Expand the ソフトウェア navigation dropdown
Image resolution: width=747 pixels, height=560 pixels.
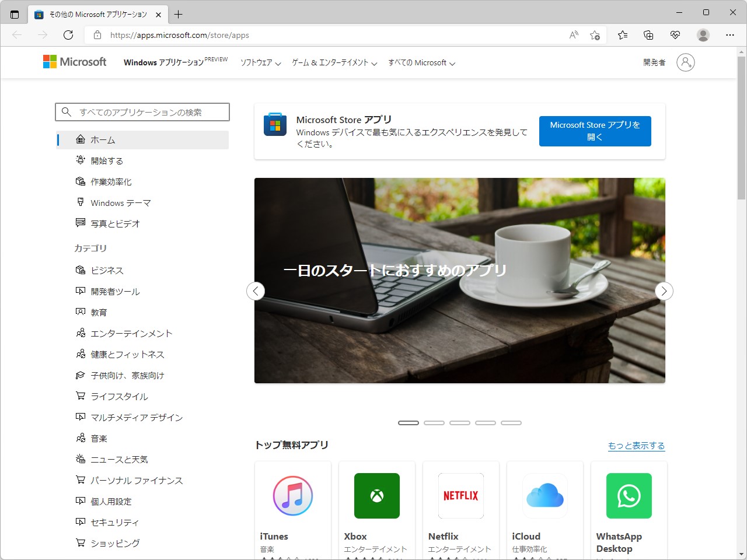(x=260, y=63)
